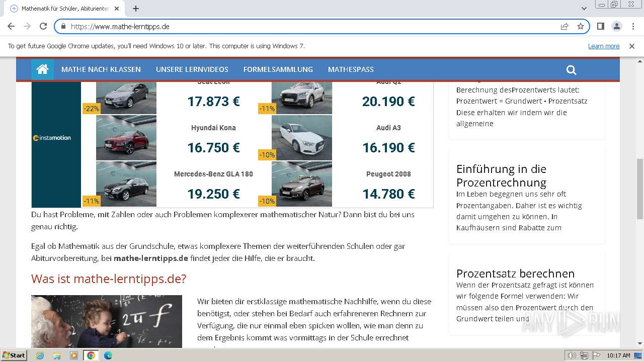
Task: Open the Mercedes-Benz GLA 180 thumbnail
Action: [126, 184]
